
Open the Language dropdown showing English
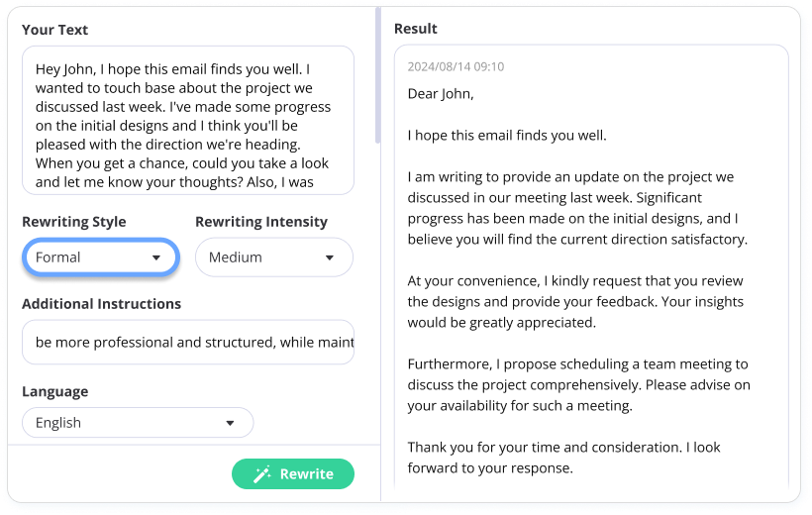coord(138,423)
